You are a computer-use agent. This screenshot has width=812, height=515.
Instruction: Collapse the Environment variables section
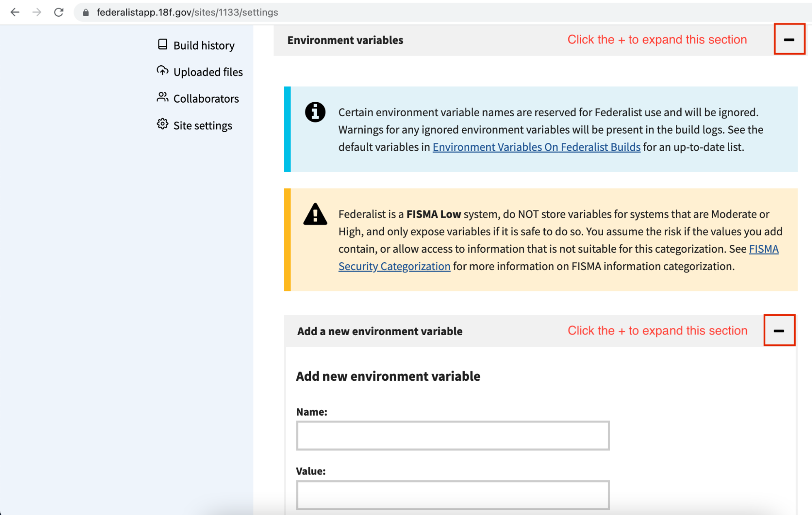pyautogui.click(x=789, y=39)
